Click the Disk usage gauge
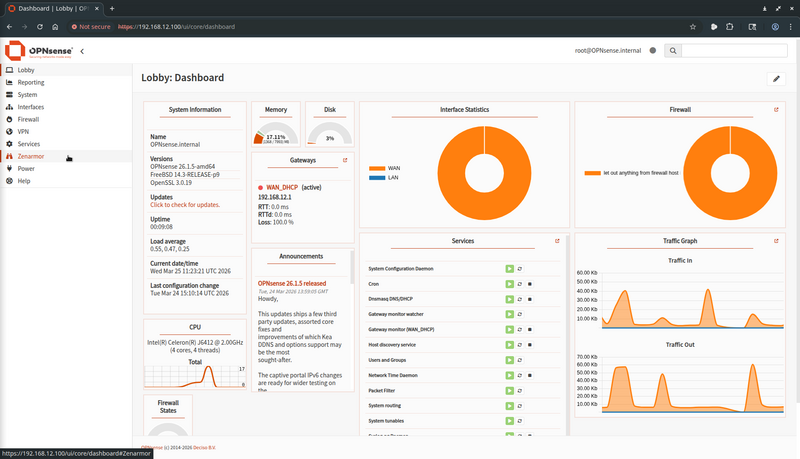The image size is (800, 459). 330,135
